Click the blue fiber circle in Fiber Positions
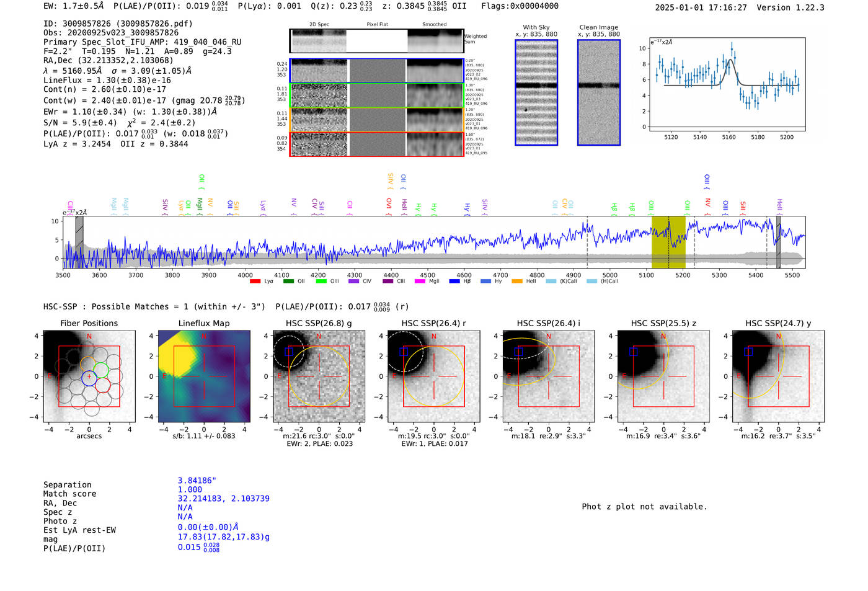Viewport: 868px width, 591px height. [x=89, y=377]
